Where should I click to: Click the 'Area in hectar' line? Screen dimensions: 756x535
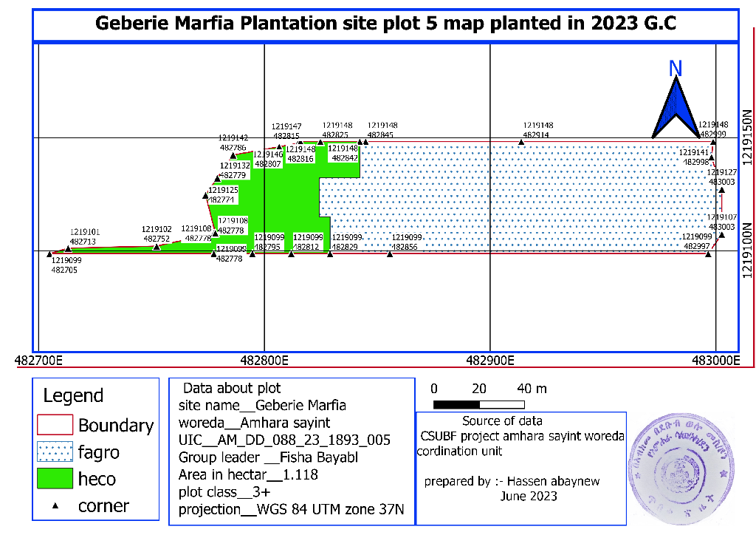(248, 474)
